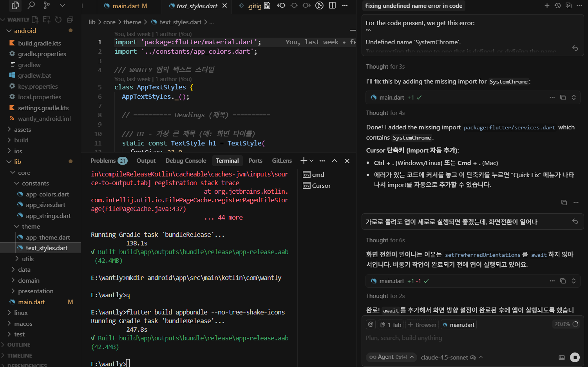Open terminal launch profile dropdown arrow
The image size is (588, 367).
point(311,161)
